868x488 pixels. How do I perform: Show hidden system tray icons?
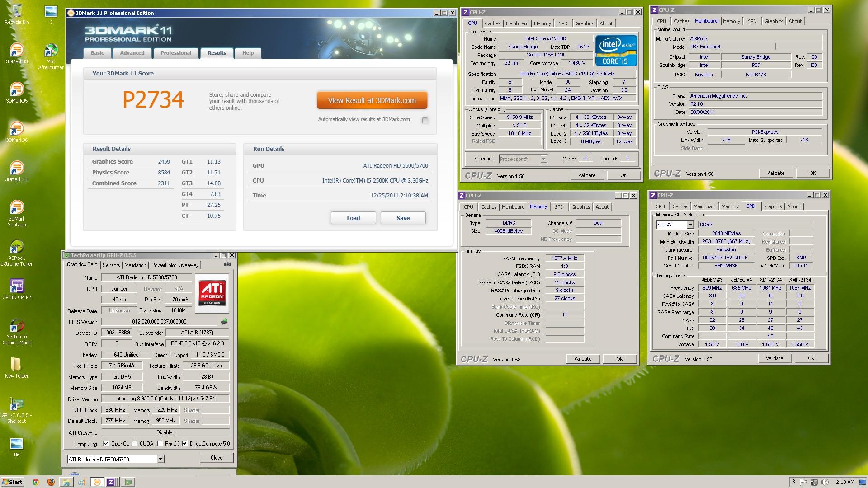pos(793,482)
